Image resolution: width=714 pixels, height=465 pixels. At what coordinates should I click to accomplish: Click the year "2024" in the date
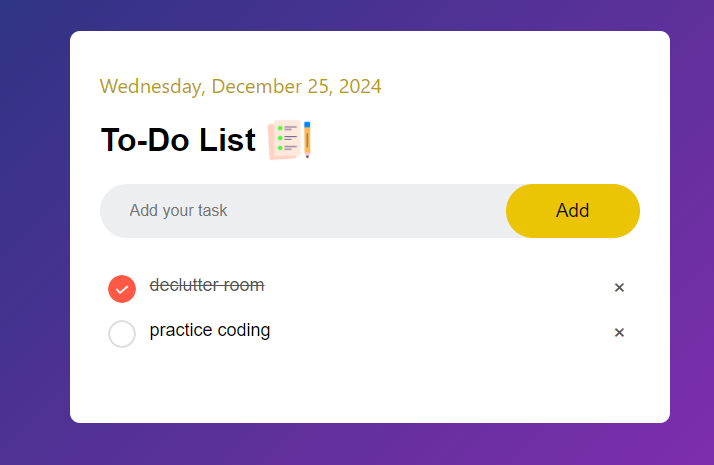[360, 86]
